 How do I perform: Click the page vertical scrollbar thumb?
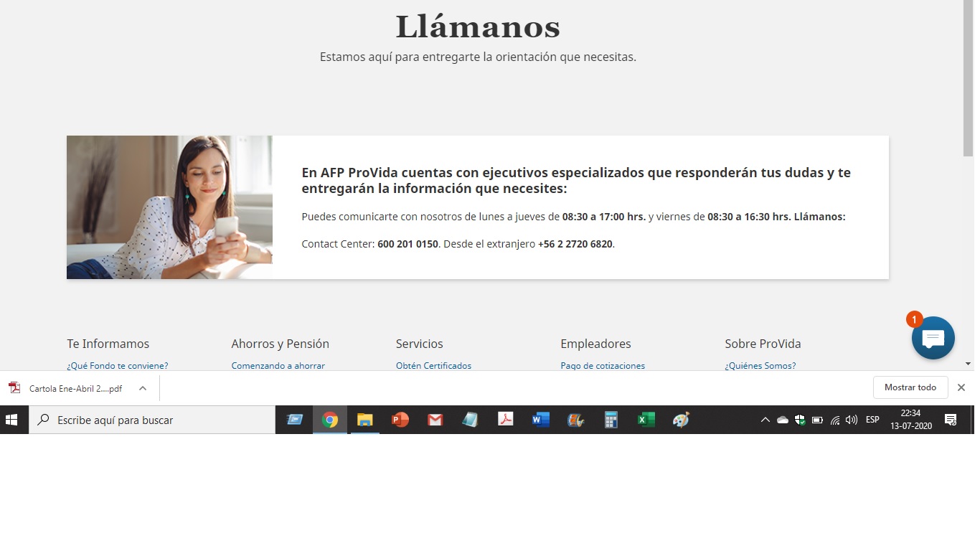[969, 78]
